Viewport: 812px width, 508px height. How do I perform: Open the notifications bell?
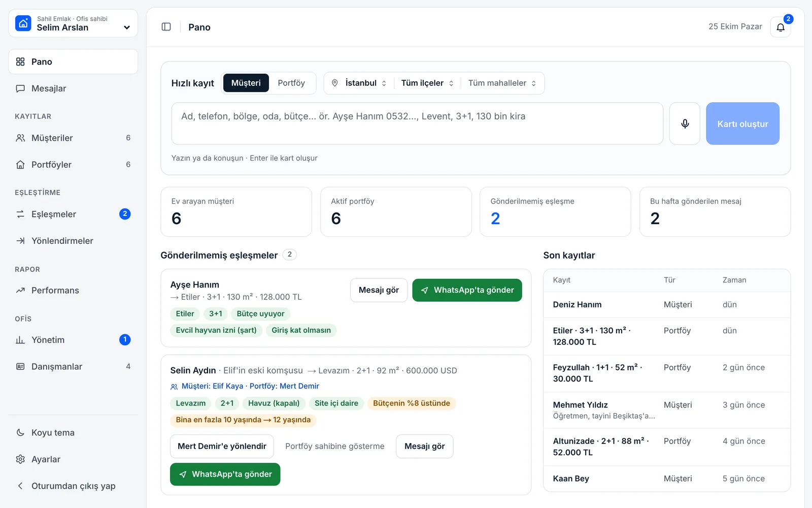781,27
